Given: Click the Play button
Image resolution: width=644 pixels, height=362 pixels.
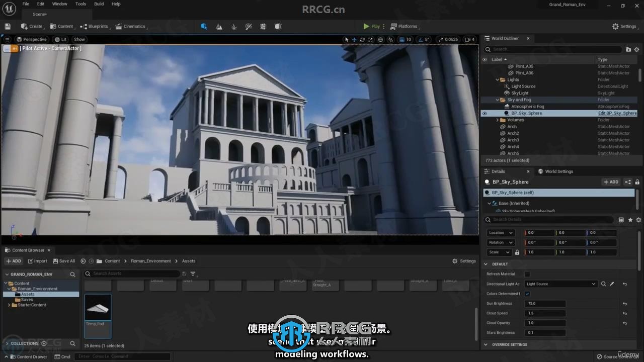Looking at the screenshot, I should (372, 26).
